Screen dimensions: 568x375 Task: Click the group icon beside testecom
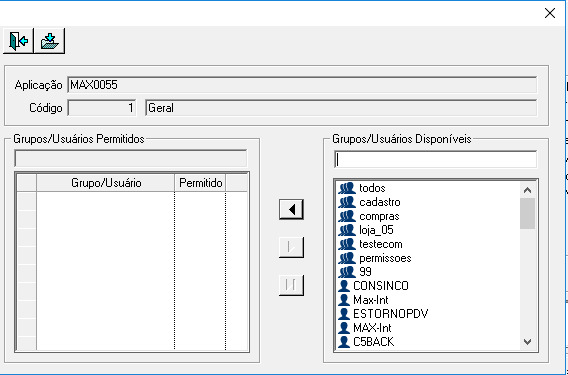coord(347,244)
